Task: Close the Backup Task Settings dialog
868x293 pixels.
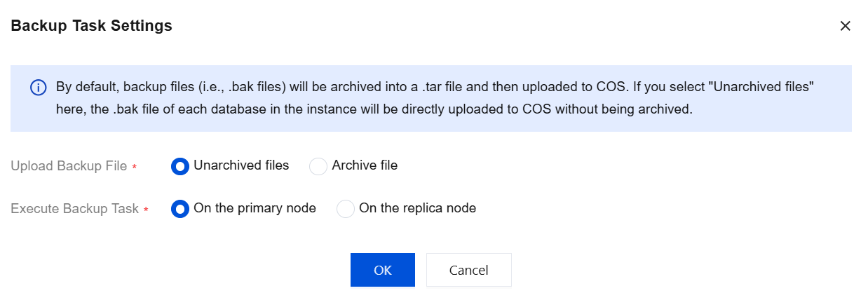Action: pyautogui.click(x=845, y=26)
